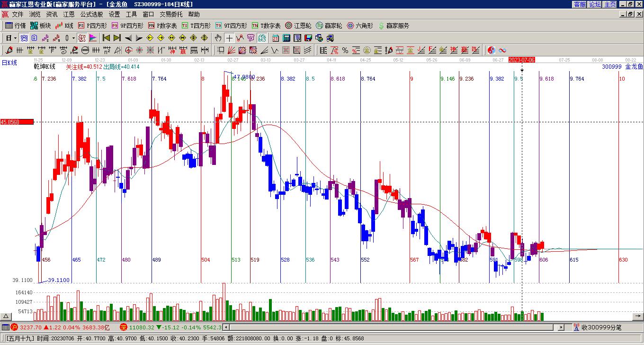The height and width of the screenshot is (345, 644).
Task: Open the 江恩 menu
Action: 69,15
